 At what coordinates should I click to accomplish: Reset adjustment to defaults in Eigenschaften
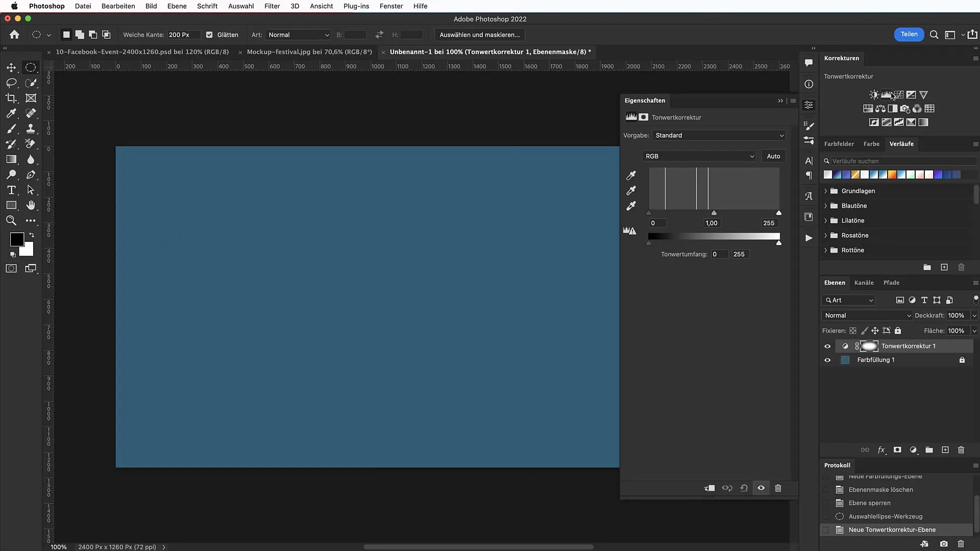point(744,488)
